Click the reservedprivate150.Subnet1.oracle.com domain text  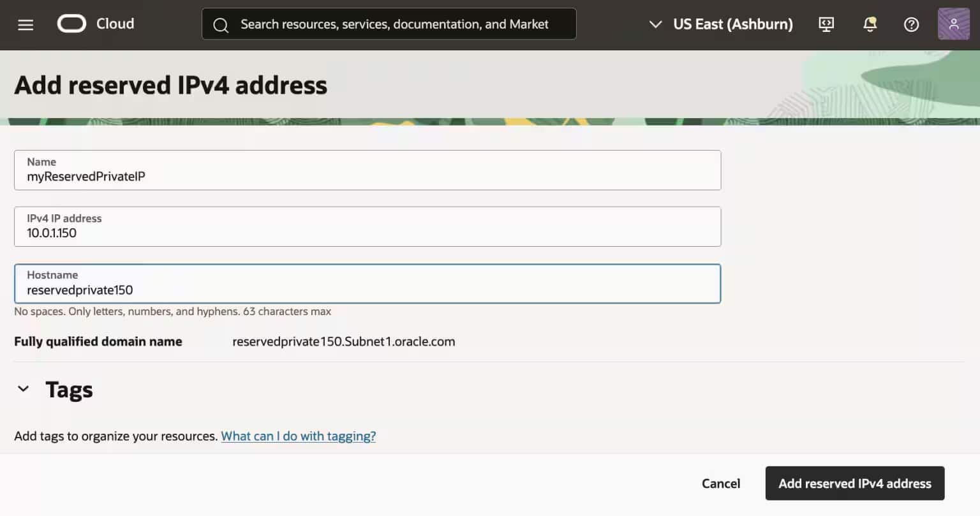pyautogui.click(x=344, y=342)
